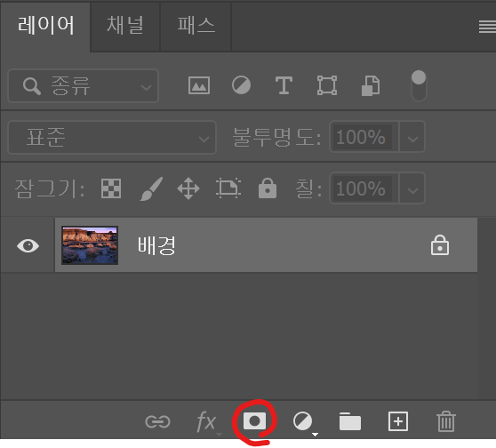Lock position move-arrows icon
This screenshot has height=448, width=496.
(x=188, y=188)
